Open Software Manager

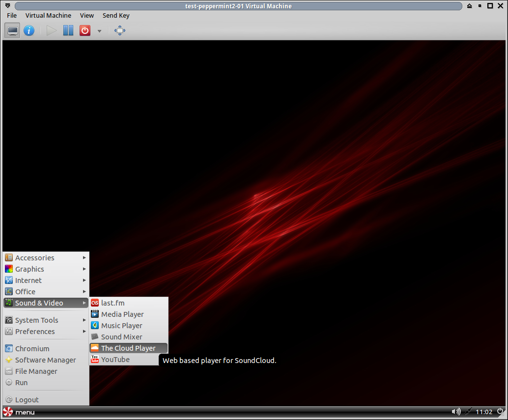pyautogui.click(x=46, y=360)
